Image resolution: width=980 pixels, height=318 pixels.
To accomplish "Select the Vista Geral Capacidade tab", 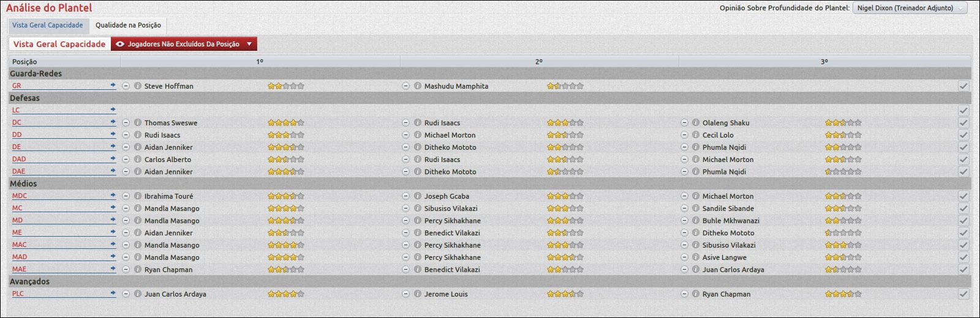I will pos(48,25).
